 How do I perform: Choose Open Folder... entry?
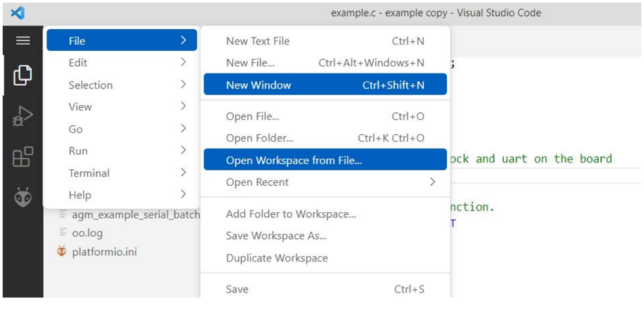(x=325, y=138)
